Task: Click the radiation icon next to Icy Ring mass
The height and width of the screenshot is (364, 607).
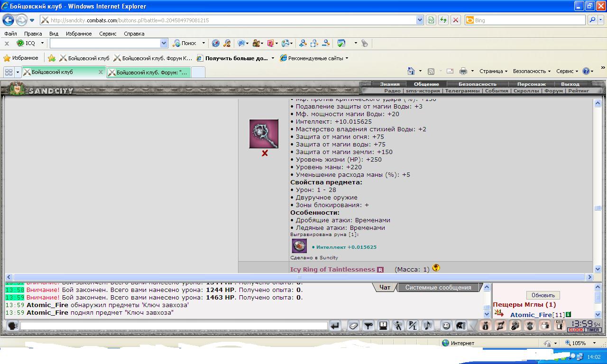Action: tap(436, 268)
